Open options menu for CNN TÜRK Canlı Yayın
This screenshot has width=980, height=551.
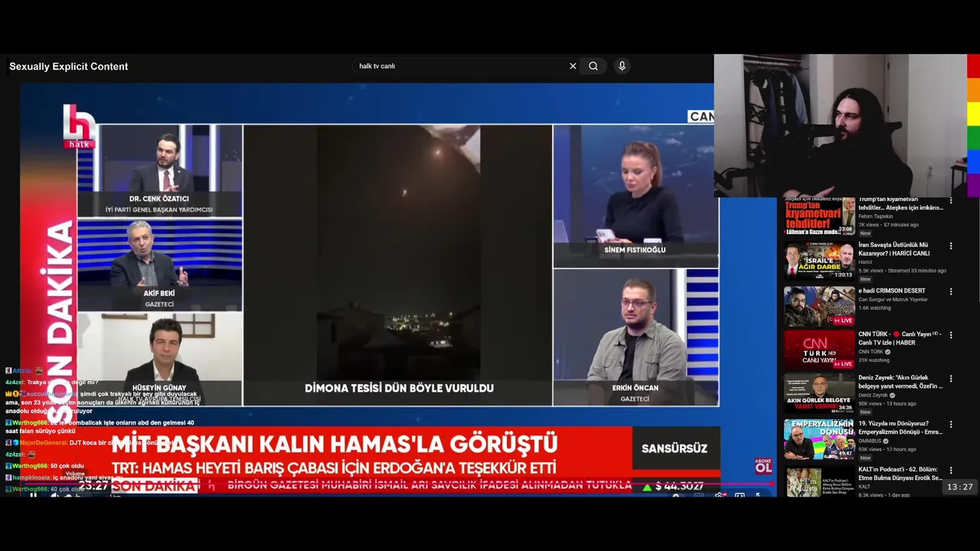click(951, 335)
